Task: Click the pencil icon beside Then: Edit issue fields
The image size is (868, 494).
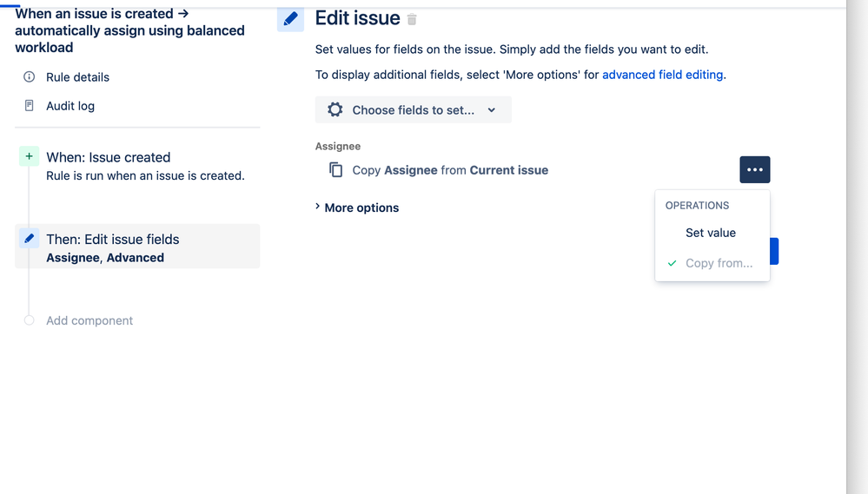Action: (30, 239)
